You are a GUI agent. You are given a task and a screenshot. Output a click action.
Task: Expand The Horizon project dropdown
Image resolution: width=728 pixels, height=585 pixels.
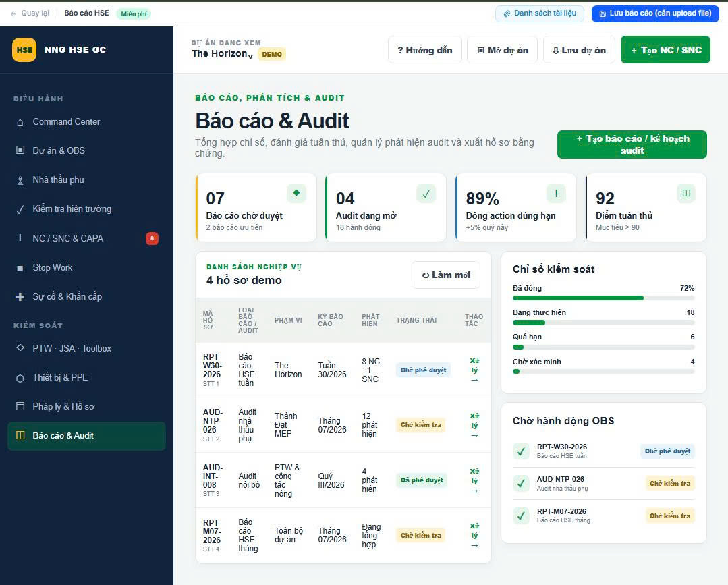pos(223,54)
